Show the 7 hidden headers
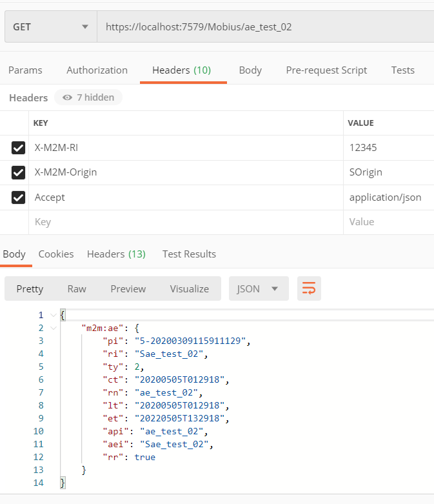Image resolution: width=434 pixels, height=504 pixels. [88, 97]
